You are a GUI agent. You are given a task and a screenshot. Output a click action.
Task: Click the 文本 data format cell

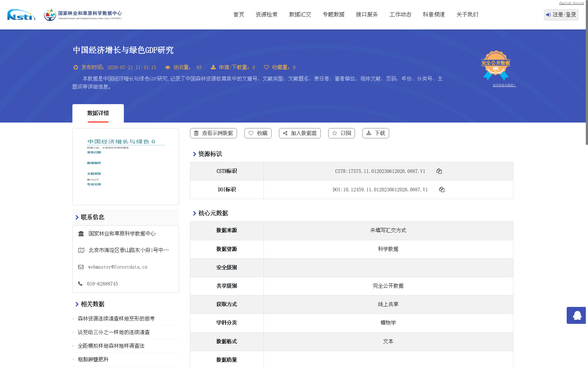388,342
